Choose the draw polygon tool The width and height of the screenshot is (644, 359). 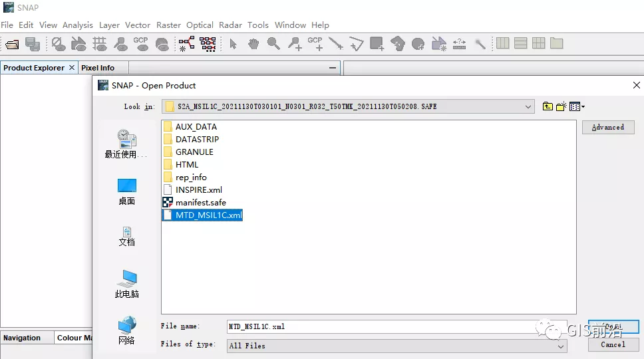[x=398, y=44]
